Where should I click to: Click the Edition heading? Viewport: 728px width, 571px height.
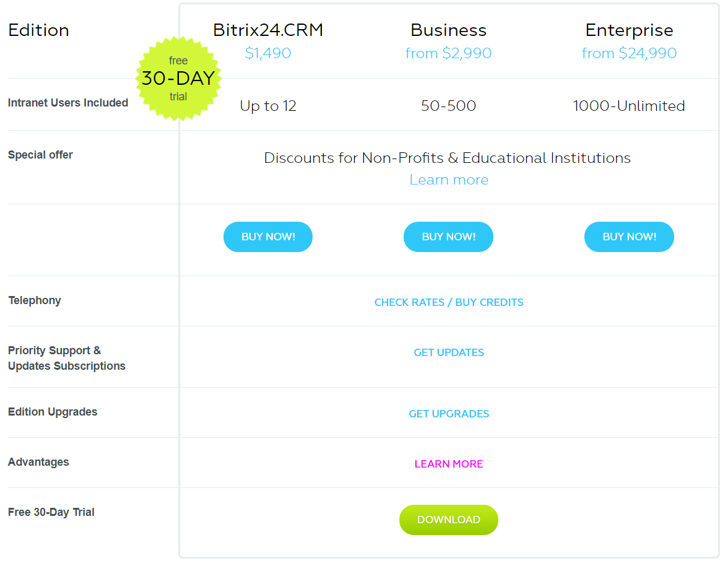38,30
